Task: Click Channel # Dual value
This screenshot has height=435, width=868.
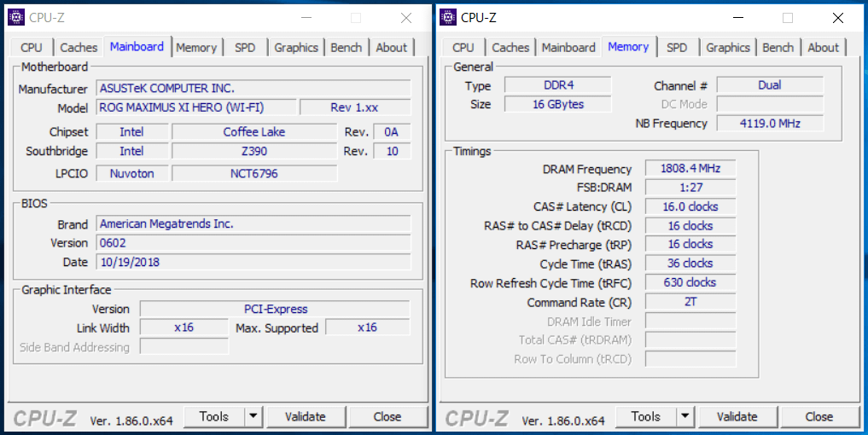Action: click(x=770, y=85)
